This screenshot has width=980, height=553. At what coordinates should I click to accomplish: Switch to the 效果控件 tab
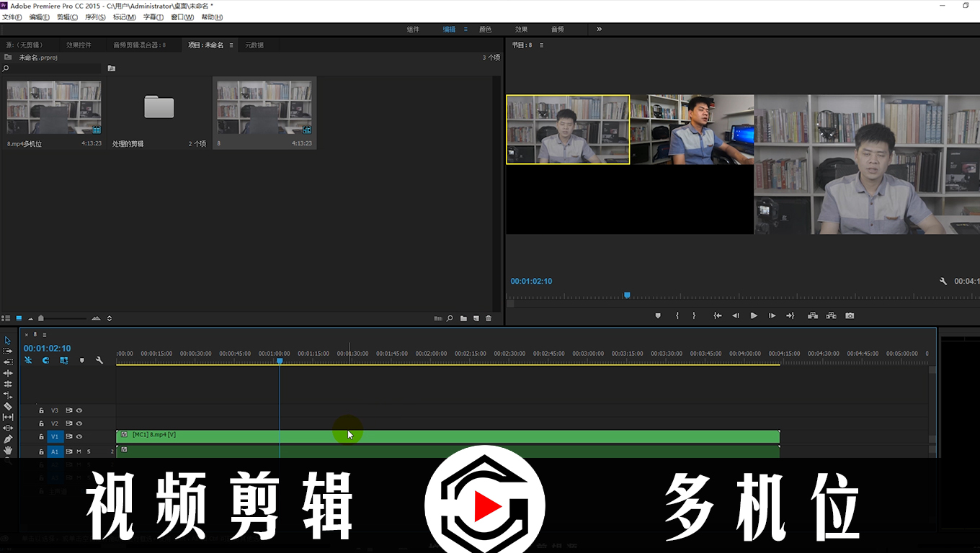(x=79, y=45)
